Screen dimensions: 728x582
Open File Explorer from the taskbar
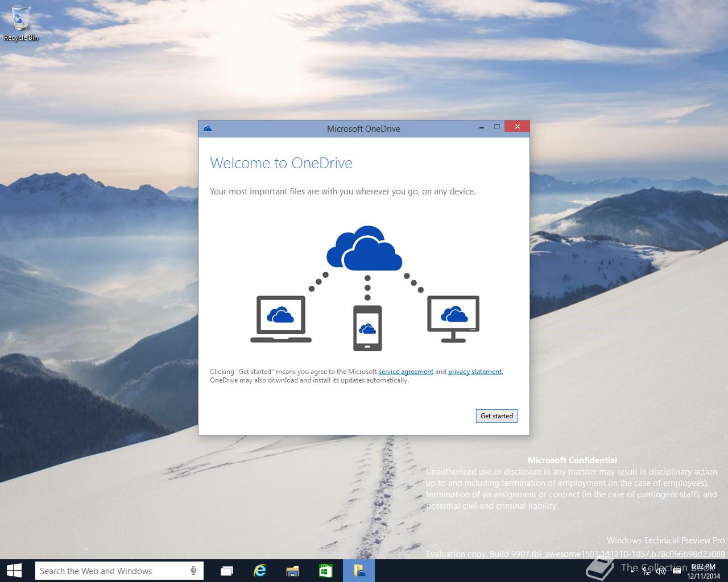tap(292, 571)
